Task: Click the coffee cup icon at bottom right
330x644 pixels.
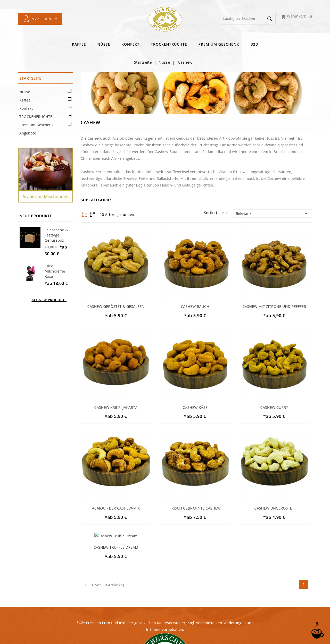Action: [x=317, y=631]
